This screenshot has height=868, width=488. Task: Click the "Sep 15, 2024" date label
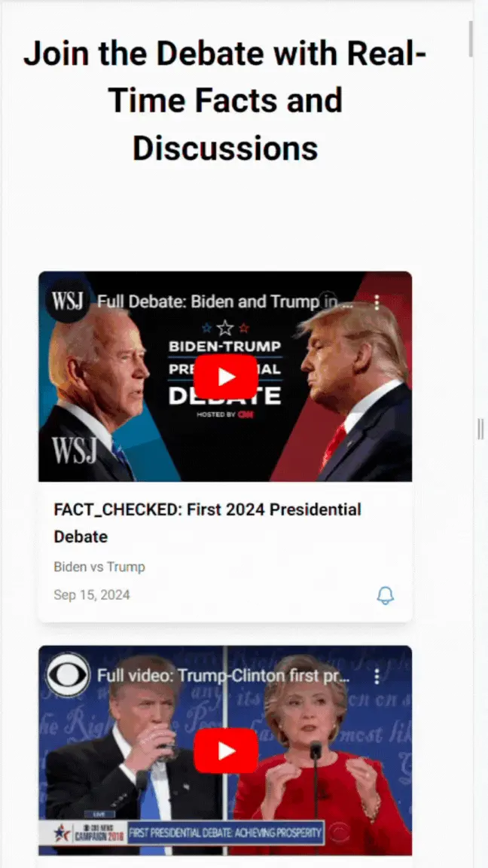(x=92, y=595)
